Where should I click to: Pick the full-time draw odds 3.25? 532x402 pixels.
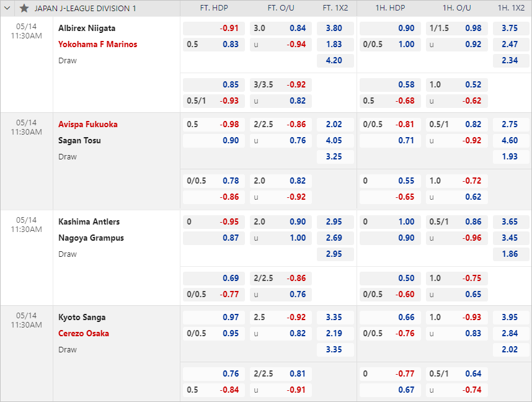point(335,156)
